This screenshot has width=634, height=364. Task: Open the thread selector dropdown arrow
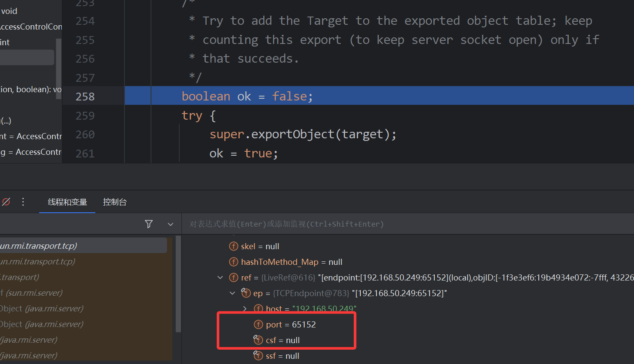click(171, 224)
